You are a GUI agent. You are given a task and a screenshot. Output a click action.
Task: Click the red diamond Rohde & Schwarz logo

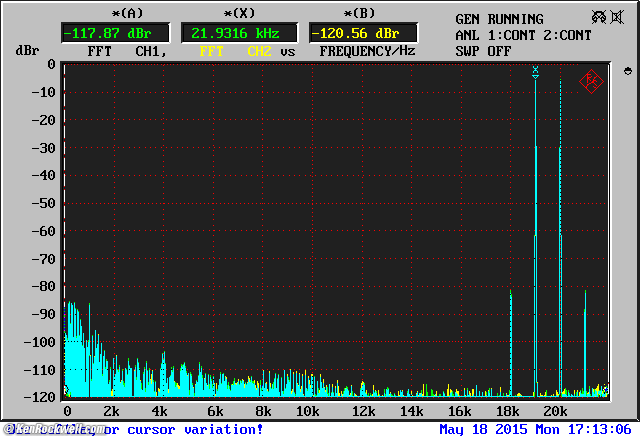tap(590, 81)
